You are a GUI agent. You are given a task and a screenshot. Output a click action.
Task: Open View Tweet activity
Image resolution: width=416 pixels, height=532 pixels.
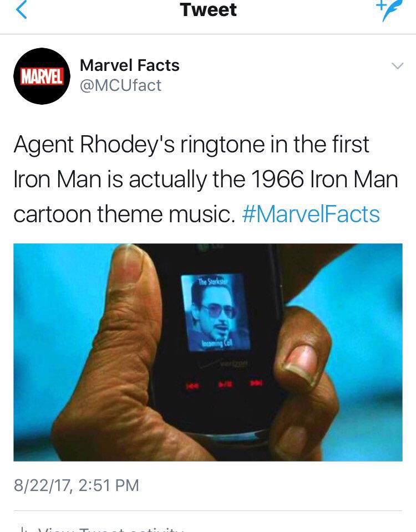(111, 529)
